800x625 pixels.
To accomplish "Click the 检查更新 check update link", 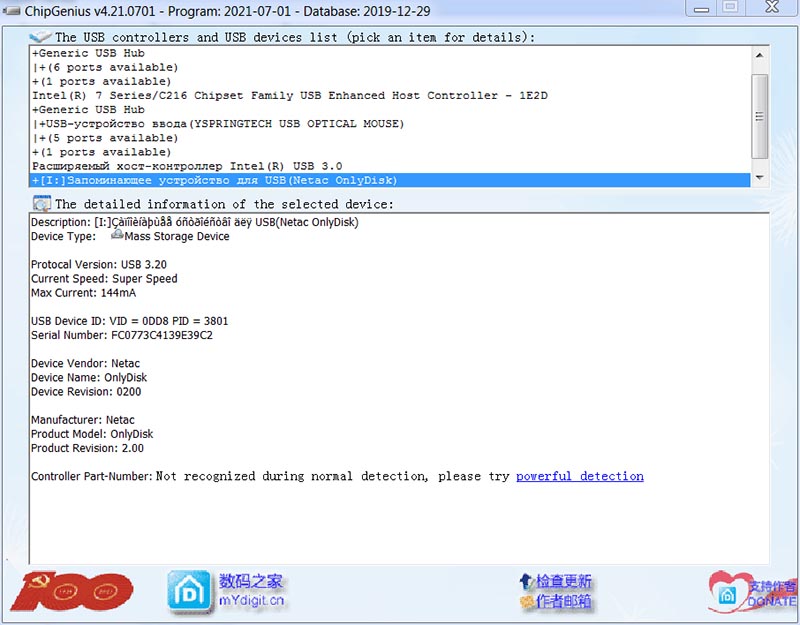I will click(563, 581).
